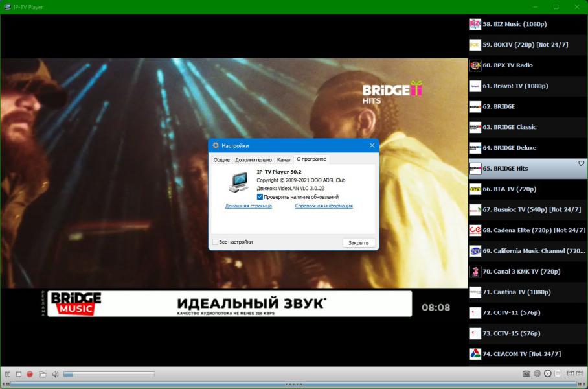This screenshot has height=389, width=588.
Task: Toggle the channel list panel icon
Action: click(x=558, y=373)
